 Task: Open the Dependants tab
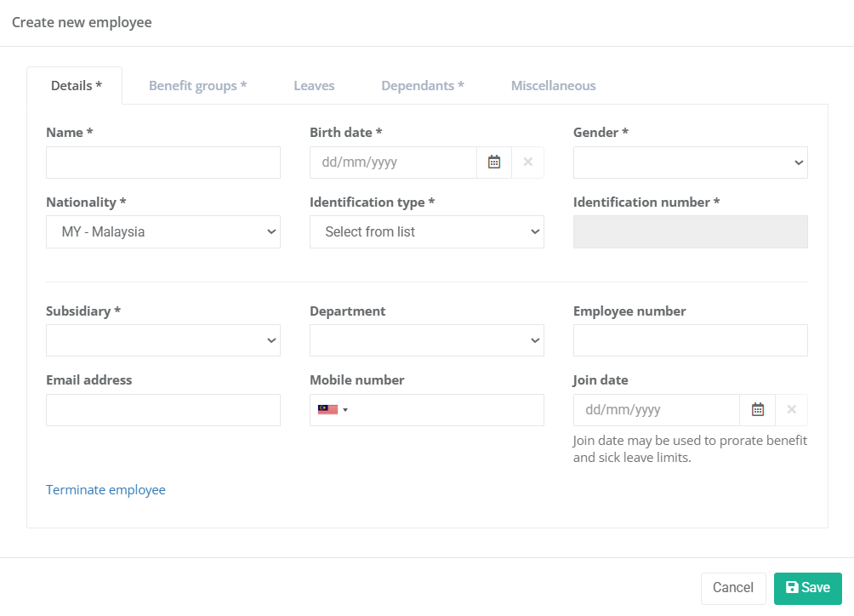click(x=422, y=86)
